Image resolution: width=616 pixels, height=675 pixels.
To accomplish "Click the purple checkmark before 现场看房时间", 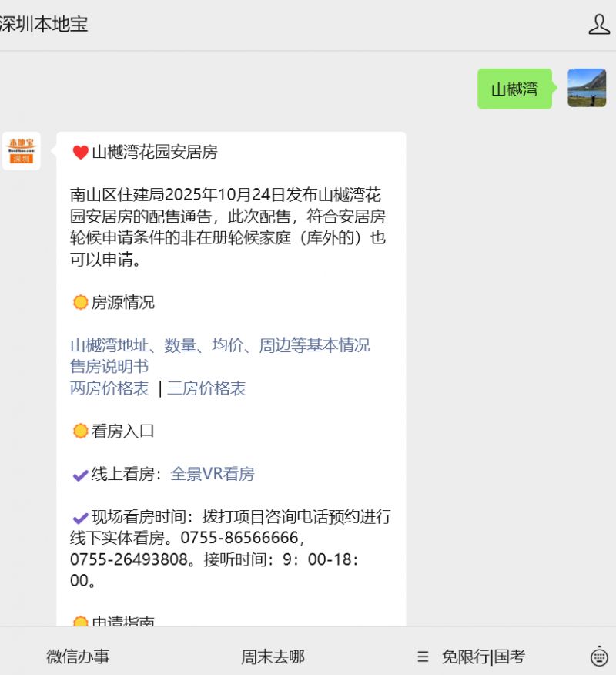I will click(80, 518).
